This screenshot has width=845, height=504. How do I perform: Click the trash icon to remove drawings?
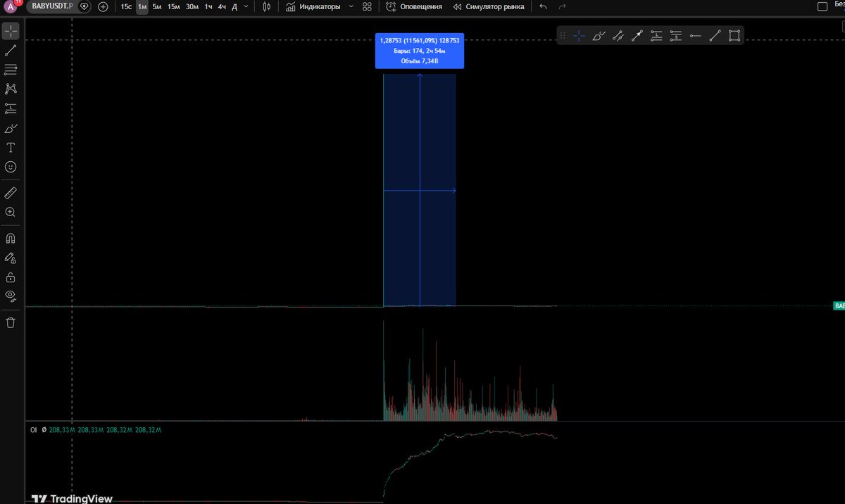pyautogui.click(x=11, y=322)
